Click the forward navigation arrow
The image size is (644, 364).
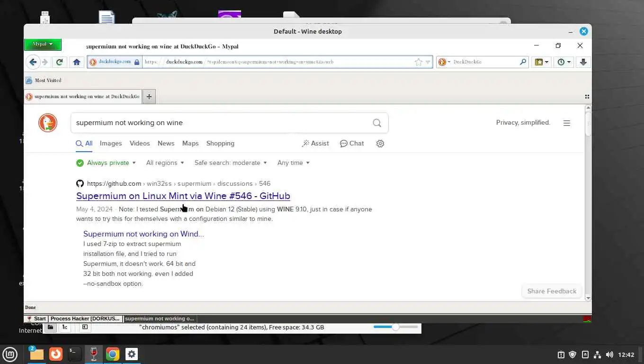pos(45,62)
